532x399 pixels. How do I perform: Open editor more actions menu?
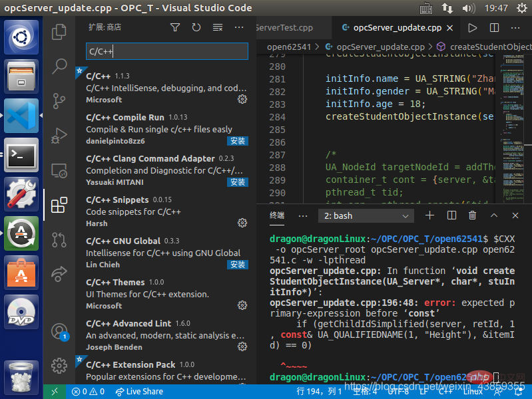[515, 28]
